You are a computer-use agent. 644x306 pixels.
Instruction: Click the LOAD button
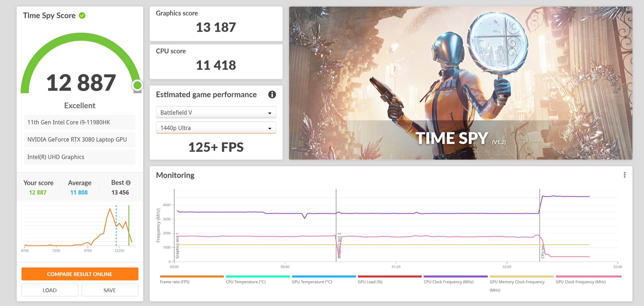(50, 290)
